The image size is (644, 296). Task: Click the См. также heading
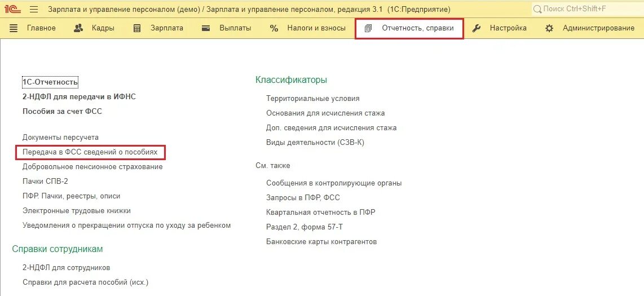click(273, 165)
